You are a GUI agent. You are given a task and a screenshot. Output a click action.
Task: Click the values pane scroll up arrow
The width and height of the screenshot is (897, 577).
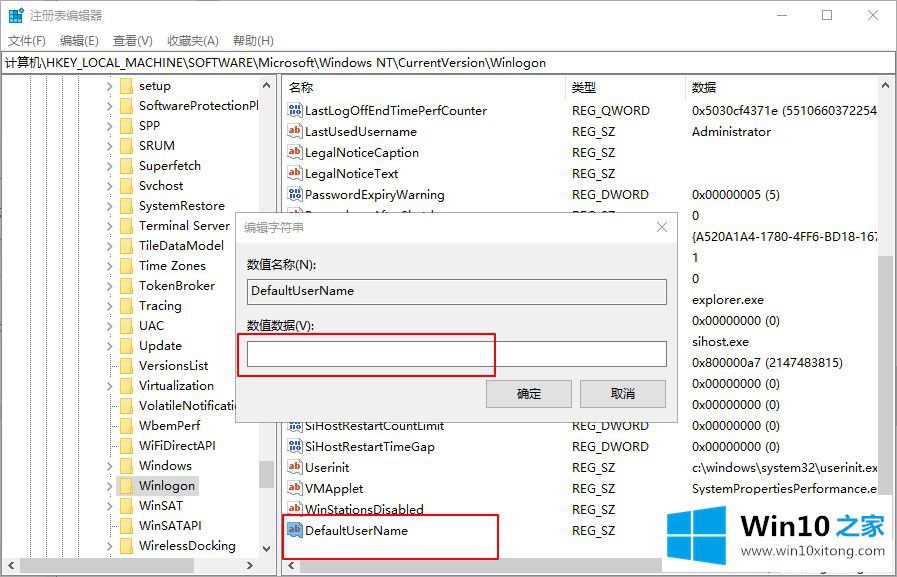[886, 86]
